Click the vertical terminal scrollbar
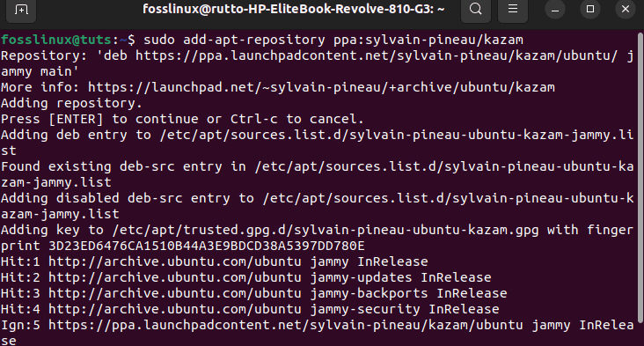Screen dimensions: 644x346 640,177
